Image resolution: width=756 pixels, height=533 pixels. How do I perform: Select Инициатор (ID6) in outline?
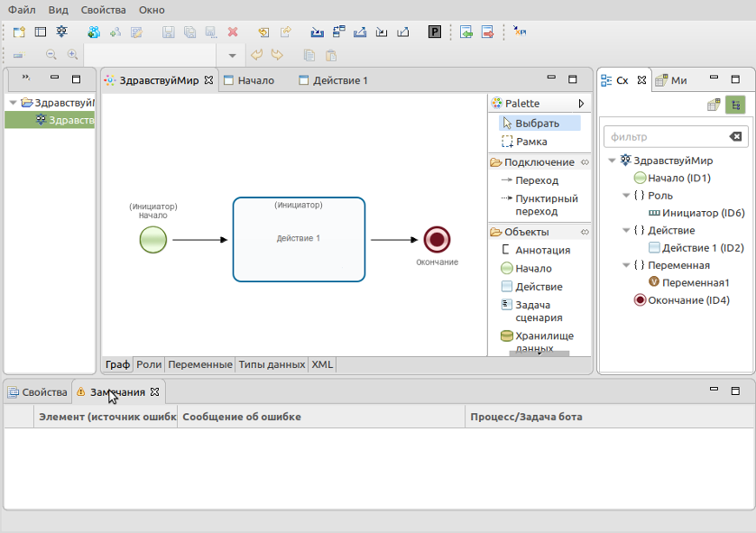tap(696, 213)
